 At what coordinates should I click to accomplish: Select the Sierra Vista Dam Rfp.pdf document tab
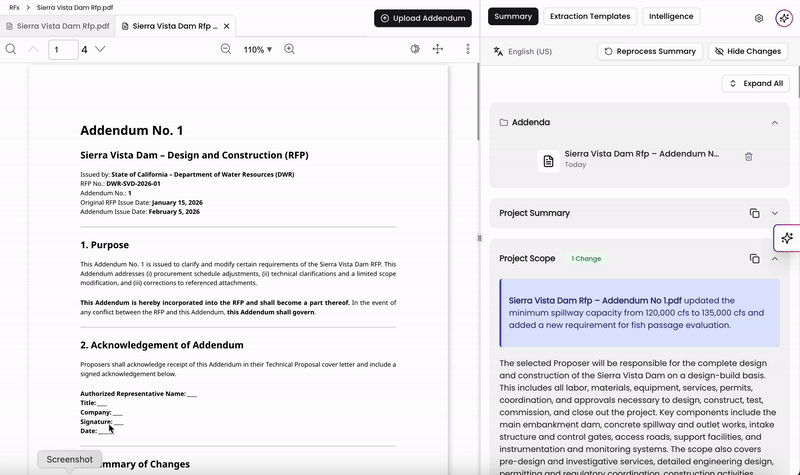pyautogui.click(x=58, y=26)
